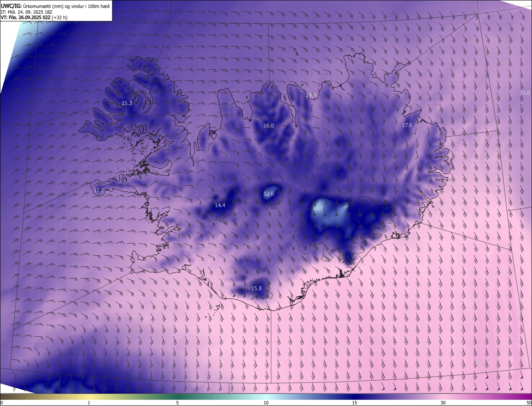Click the 15.8 value near the south coast
The width and height of the screenshot is (532, 406).
[256, 288]
